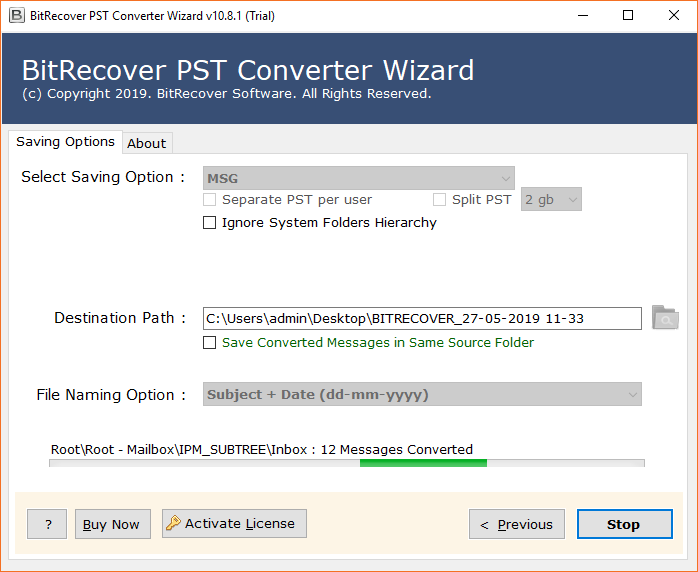Go back with the Previous button
Viewport: 698px width, 572px height.
[517, 524]
